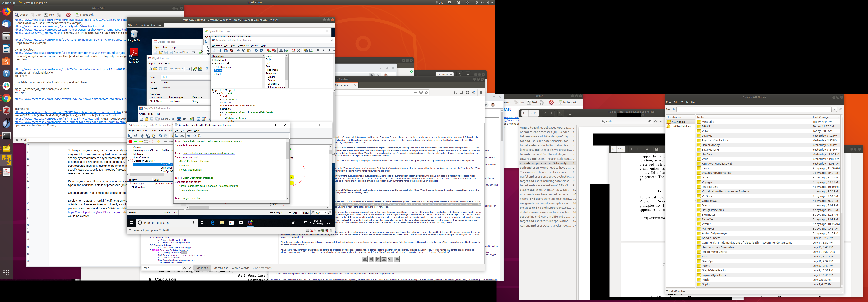Open the Breakpoint menu in Generator Editor

243,45
